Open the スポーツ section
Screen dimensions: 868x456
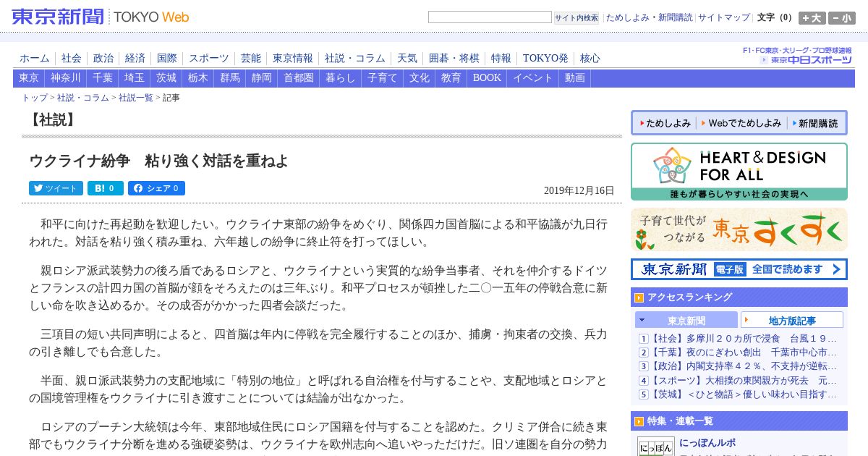coord(209,58)
